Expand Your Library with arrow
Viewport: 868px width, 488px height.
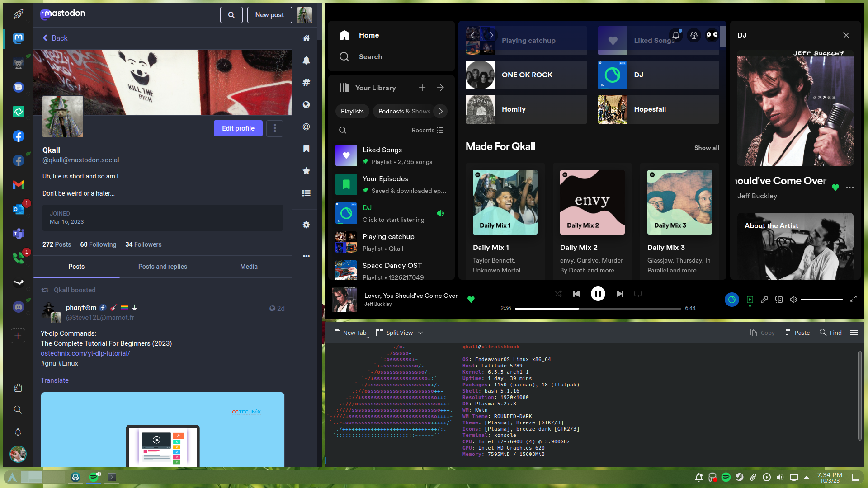[x=440, y=88]
